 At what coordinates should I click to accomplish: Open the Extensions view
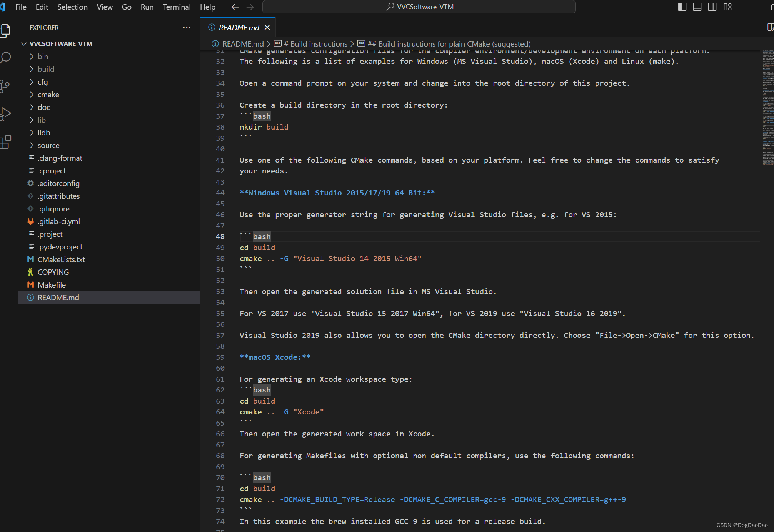(x=6, y=142)
